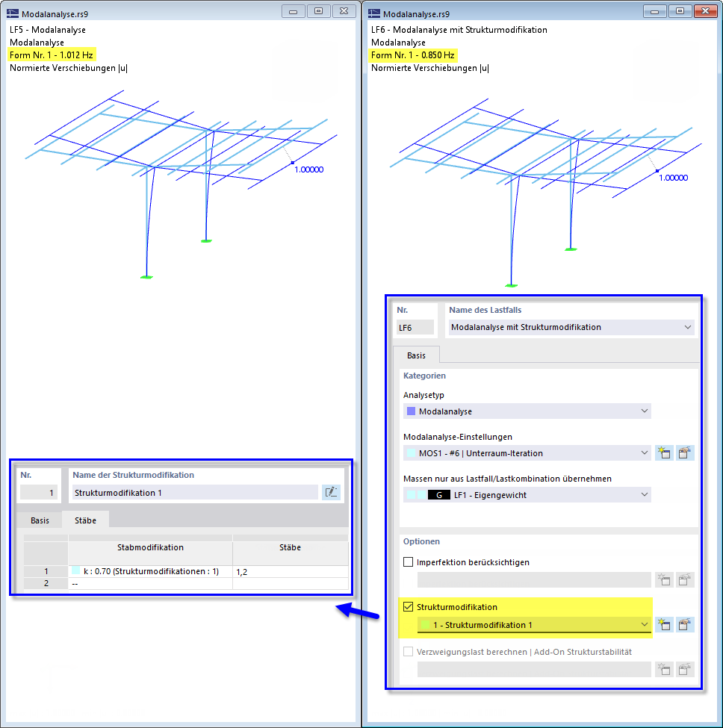Click greyed edit Imperfektion icon
The height and width of the screenshot is (728, 723).
684,580
